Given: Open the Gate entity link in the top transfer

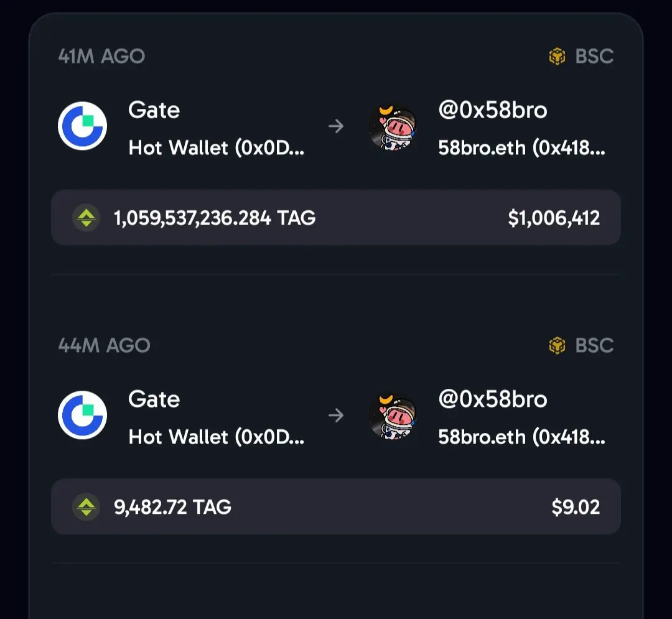Looking at the screenshot, I should click(x=154, y=110).
